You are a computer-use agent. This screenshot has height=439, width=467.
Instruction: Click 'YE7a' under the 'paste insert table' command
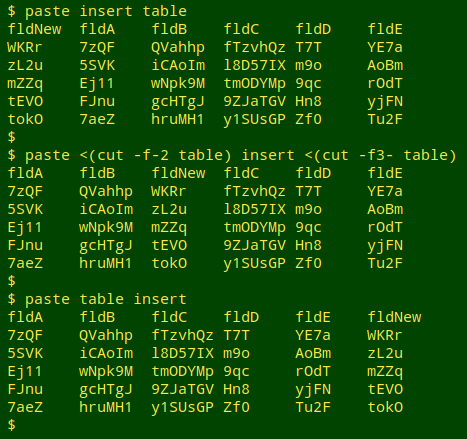(x=385, y=47)
